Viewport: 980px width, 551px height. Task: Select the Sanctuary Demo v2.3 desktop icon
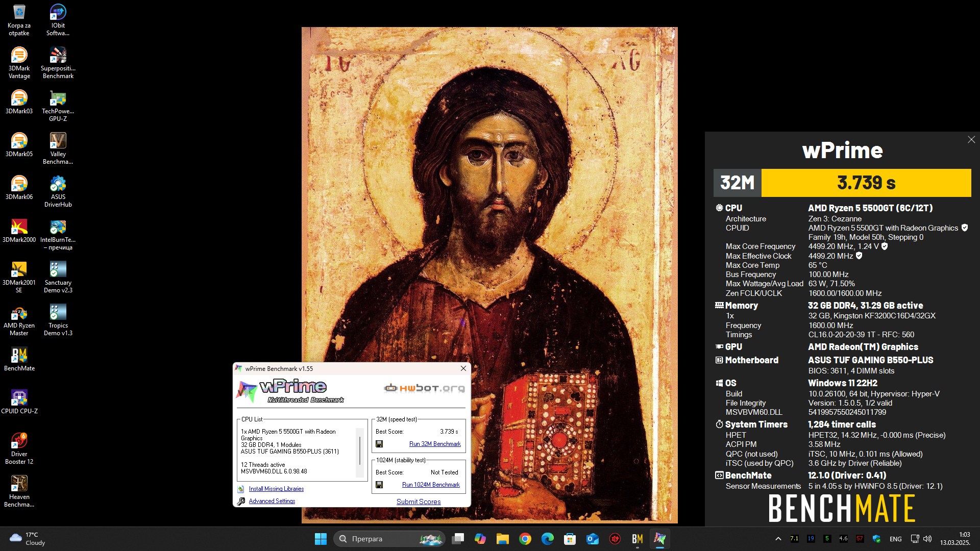pyautogui.click(x=58, y=278)
